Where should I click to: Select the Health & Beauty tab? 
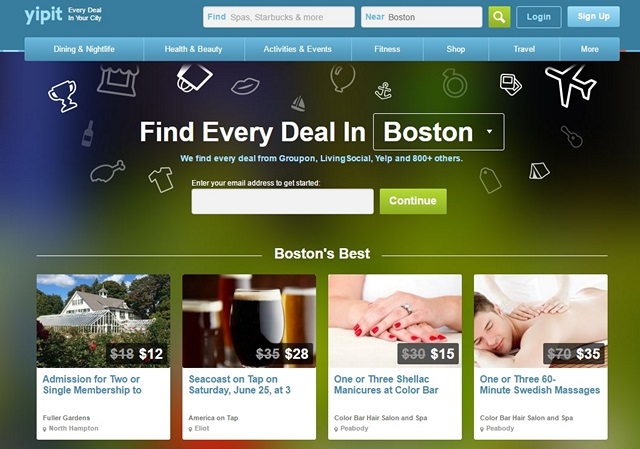coord(193,49)
